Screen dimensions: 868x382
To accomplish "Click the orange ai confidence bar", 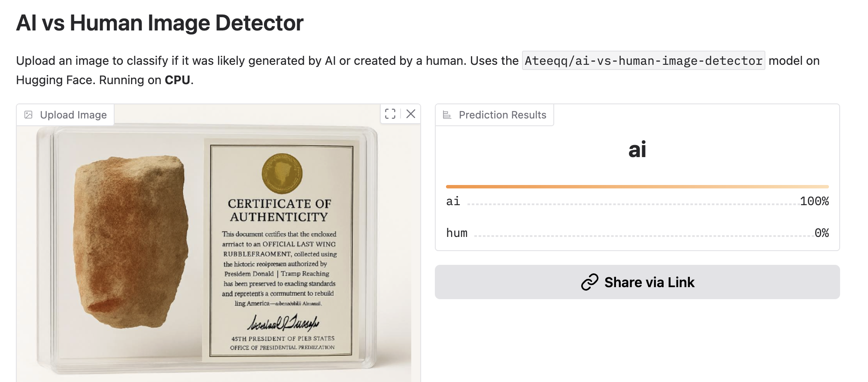I will tap(637, 187).
